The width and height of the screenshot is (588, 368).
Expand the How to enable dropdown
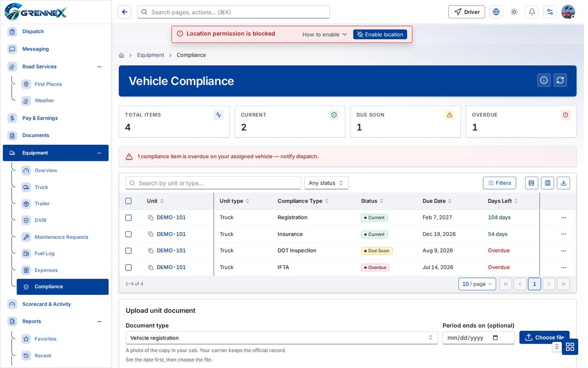[x=325, y=34]
